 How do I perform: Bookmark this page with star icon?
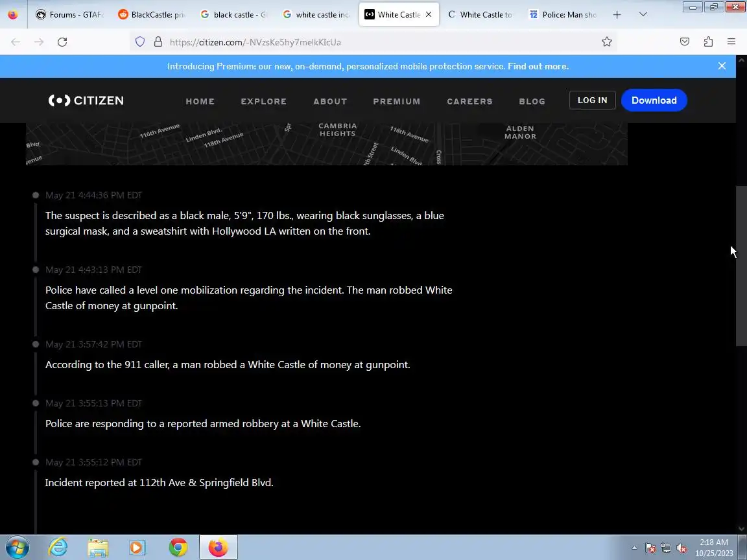click(606, 42)
